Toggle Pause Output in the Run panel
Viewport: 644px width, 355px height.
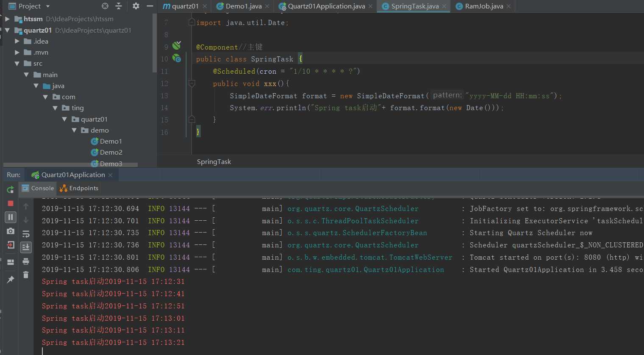pyautogui.click(x=11, y=217)
